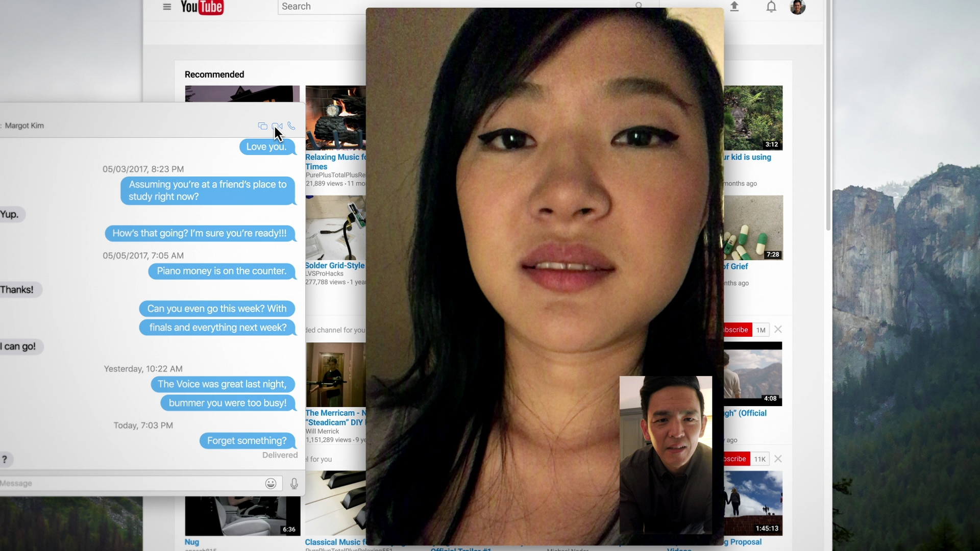The height and width of the screenshot is (551, 980).
Task: Open the "Solder Grid-Style" title link
Action: 335,265
